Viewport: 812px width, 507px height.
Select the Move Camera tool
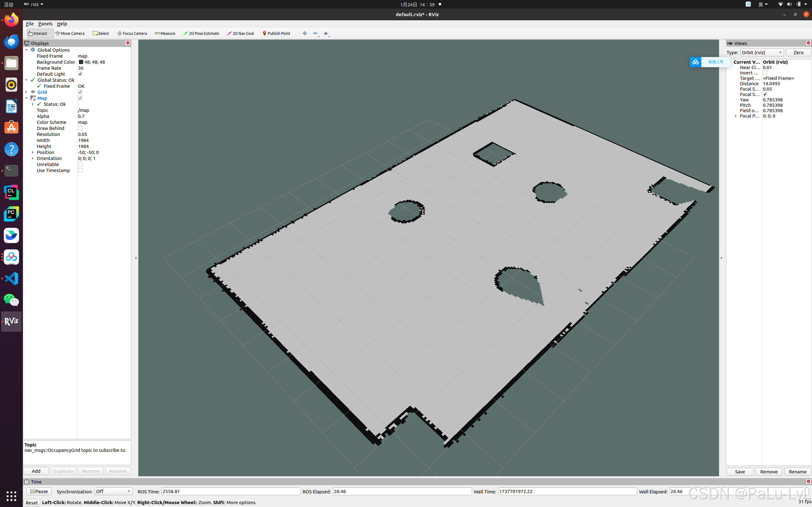tap(70, 33)
